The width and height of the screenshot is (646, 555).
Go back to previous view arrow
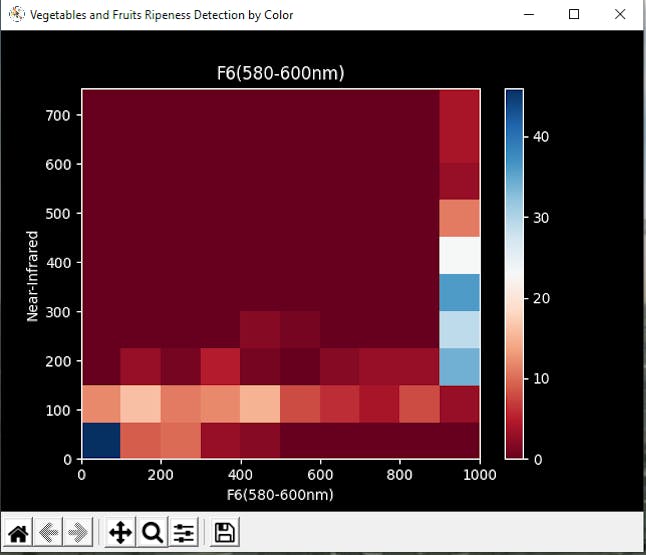[x=48, y=532]
